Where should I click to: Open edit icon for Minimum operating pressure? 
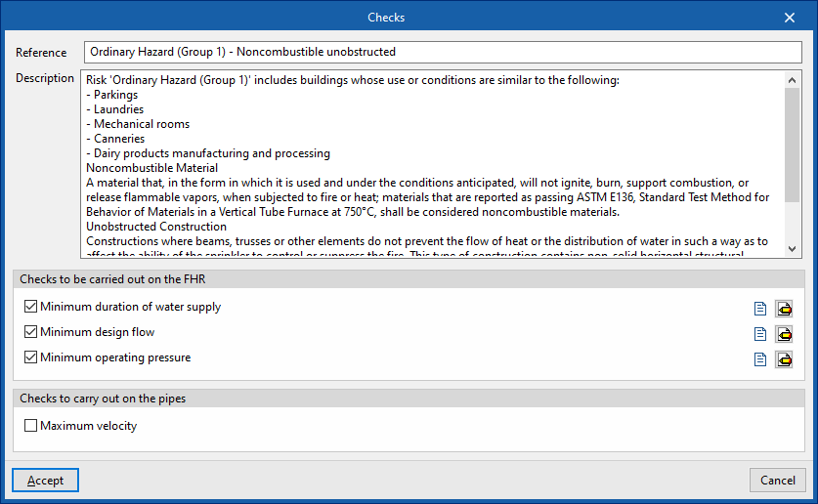[784, 359]
